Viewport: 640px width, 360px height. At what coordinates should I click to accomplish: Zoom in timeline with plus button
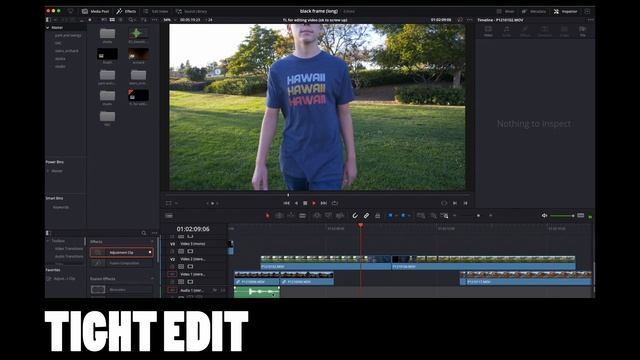[x=491, y=216]
